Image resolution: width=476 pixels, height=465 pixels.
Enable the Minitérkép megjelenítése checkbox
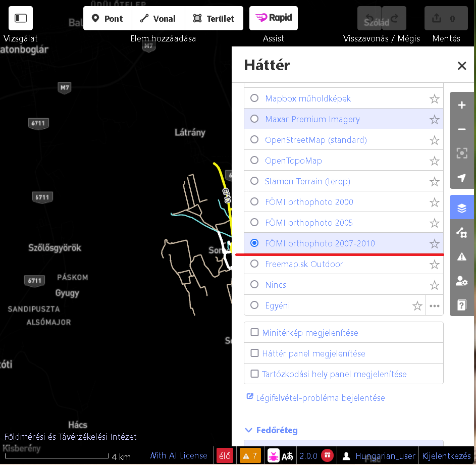[x=254, y=332]
